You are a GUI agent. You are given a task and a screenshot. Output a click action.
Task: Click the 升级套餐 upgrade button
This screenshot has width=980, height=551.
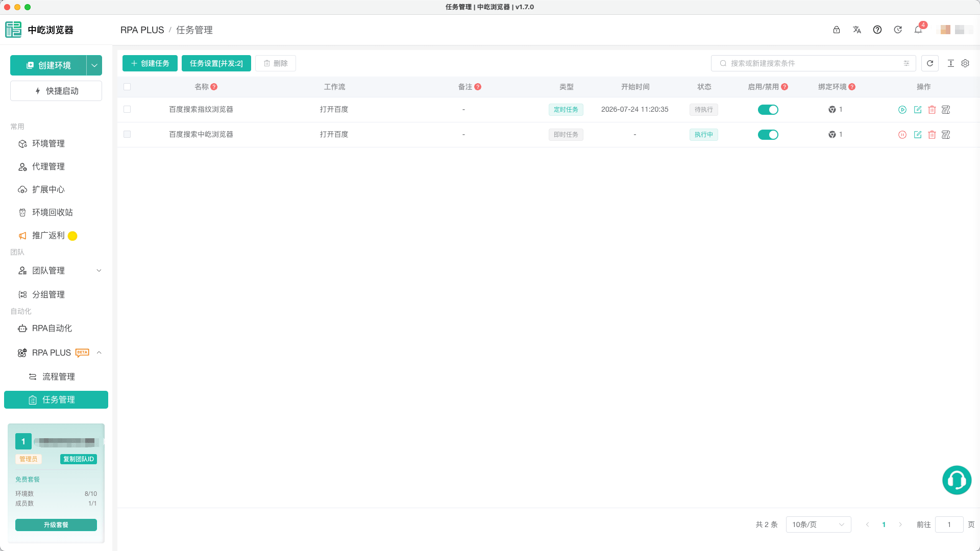[x=56, y=525]
